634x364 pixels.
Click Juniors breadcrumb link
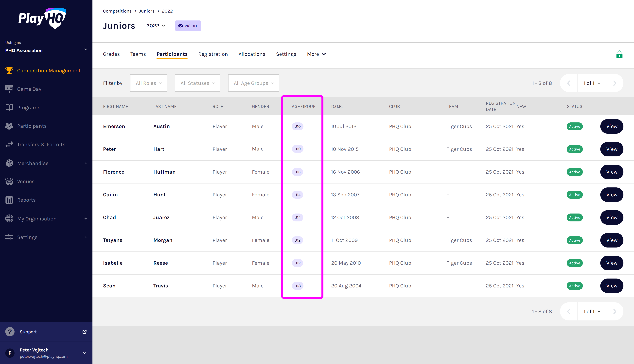point(147,11)
